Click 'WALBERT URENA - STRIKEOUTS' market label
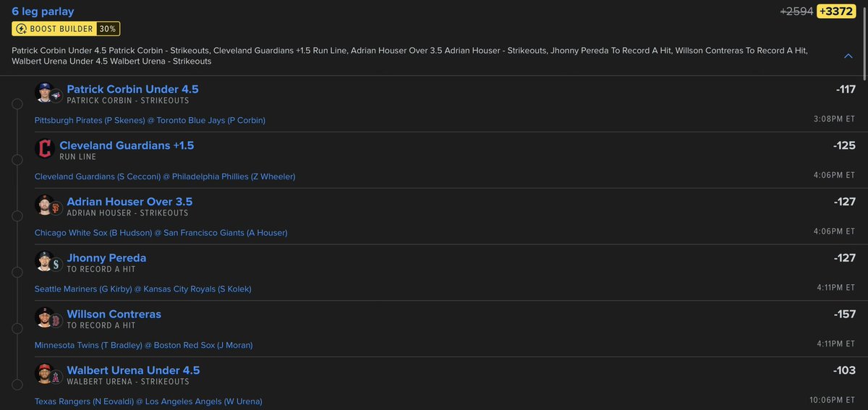The height and width of the screenshot is (410, 868). pyautogui.click(x=128, y=382)
